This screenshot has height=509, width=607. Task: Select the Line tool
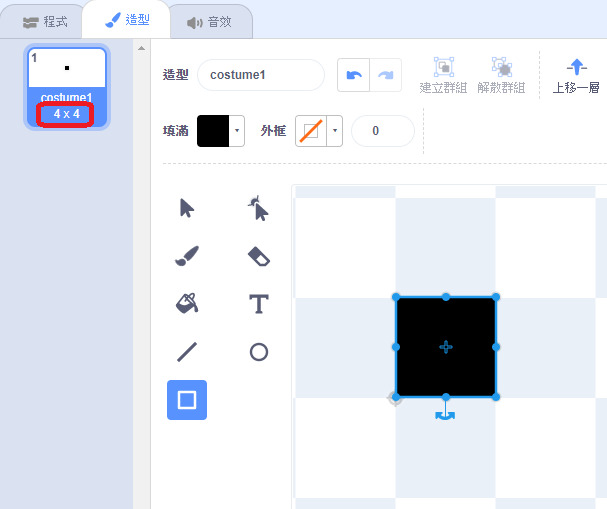coord(187,352)
